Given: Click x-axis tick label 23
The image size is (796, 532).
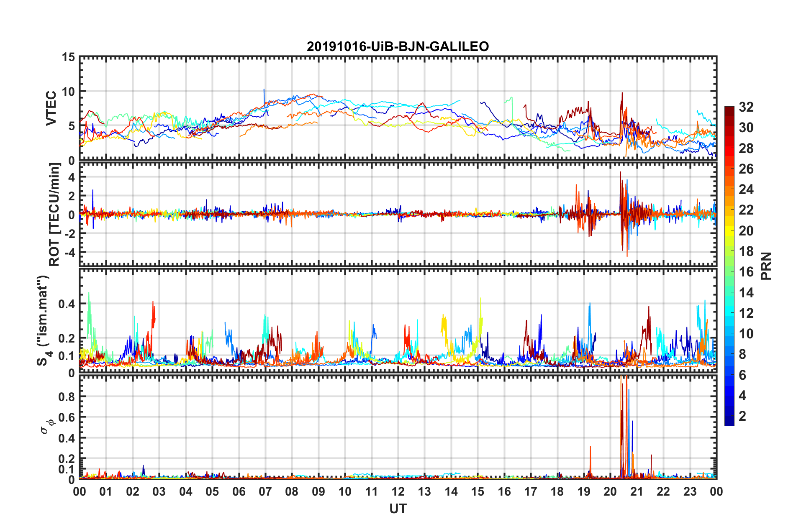Looking at the screenshot, I should coord(690,491).
